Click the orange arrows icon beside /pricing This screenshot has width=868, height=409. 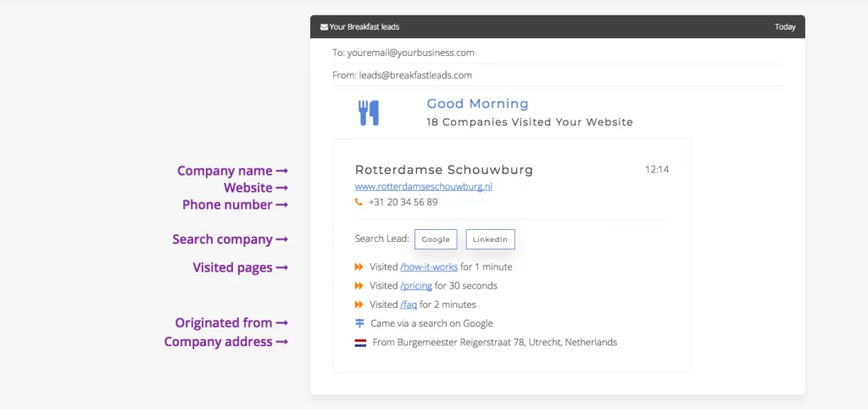359,286
